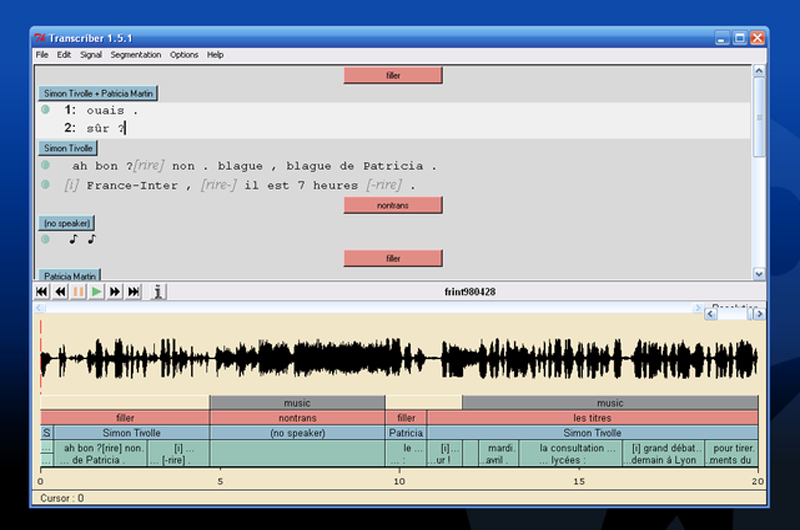
Task: Open the Edit menu
Action: point(64,55)
